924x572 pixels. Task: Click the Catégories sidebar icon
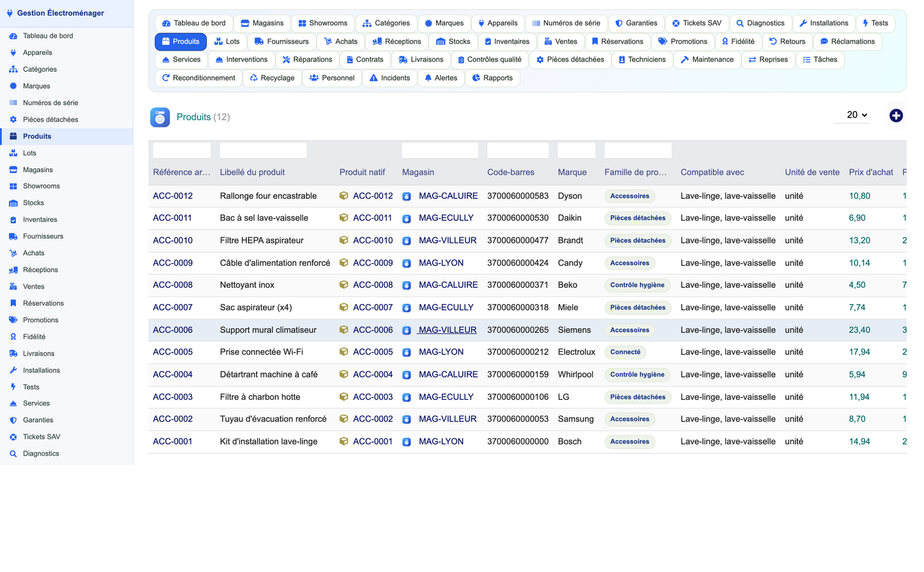[x=13, y=69]
